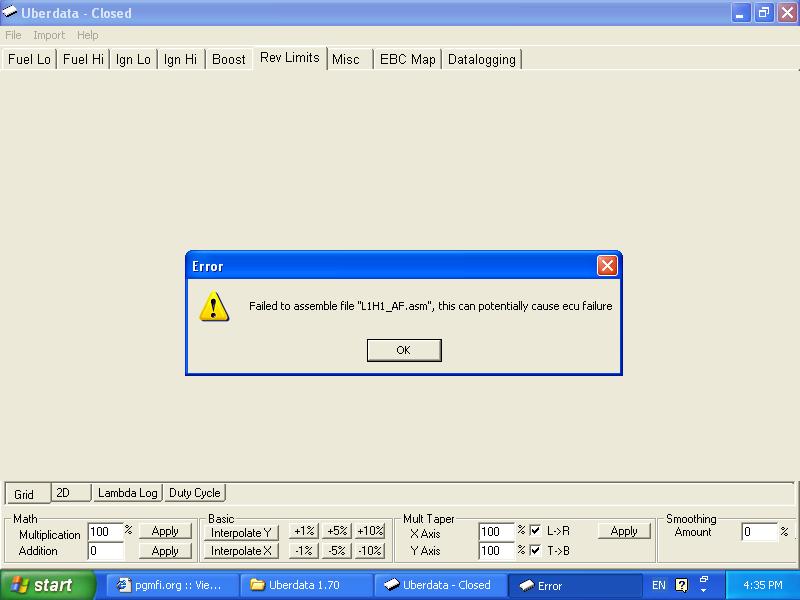This screenshot has width=800, height=600.
Task: Open the File menu
Action: click(13, 35)
